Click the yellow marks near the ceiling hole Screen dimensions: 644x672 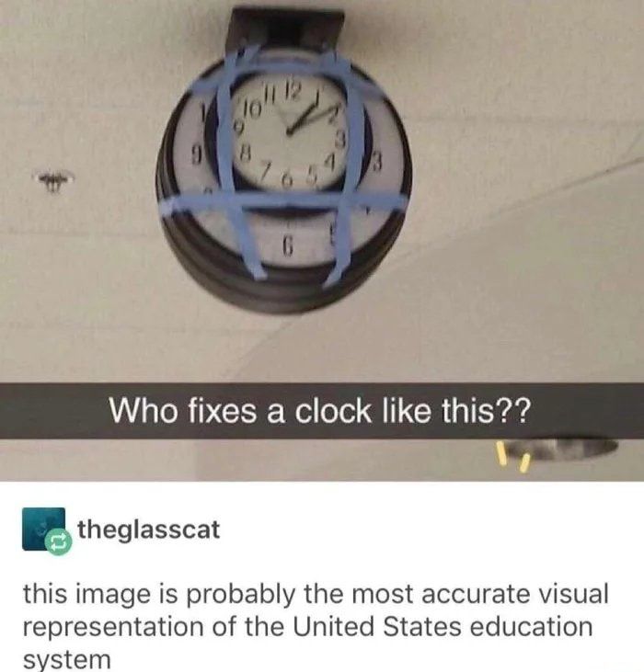pos(511,458)
